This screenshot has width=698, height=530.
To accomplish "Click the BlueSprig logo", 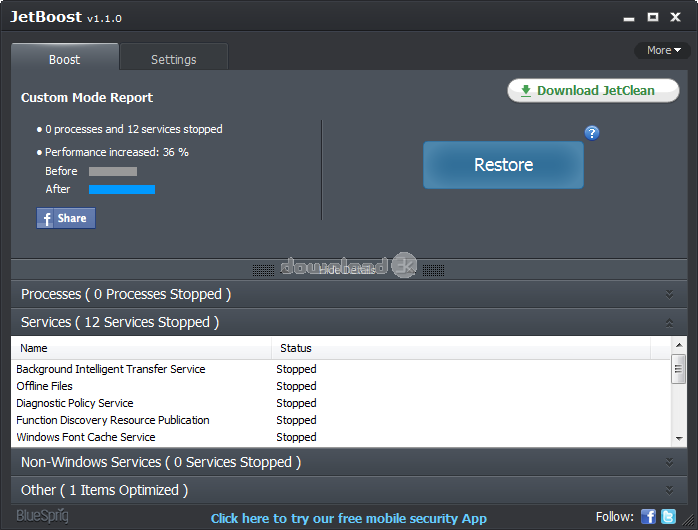I will click(42, 516).
